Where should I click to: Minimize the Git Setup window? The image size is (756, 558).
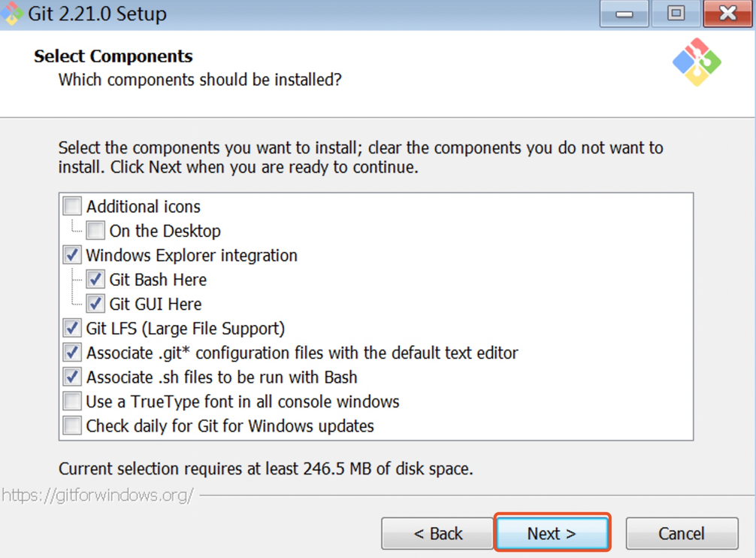pos(624,14)
